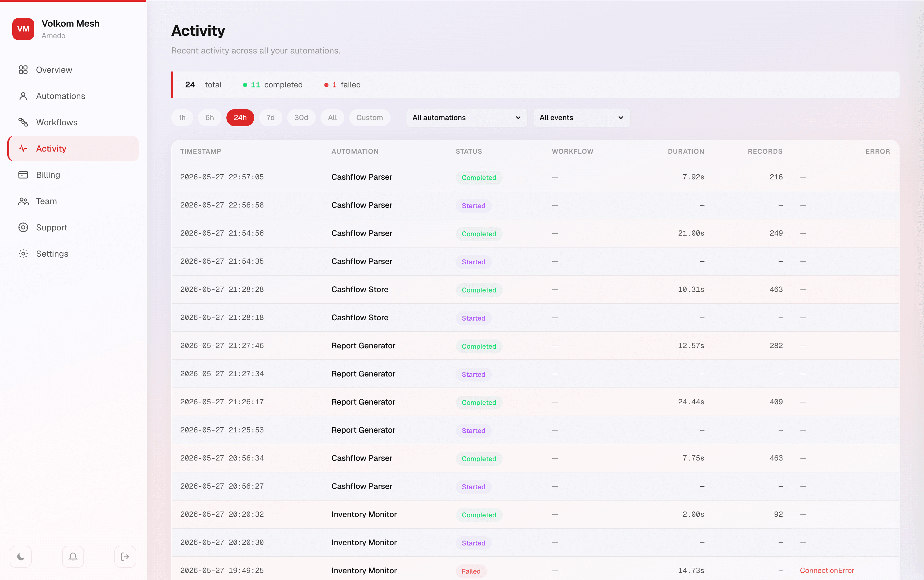Click the ConnectionError error text
The width and height of the screenshot is (924, 580).
pos(827,571)
